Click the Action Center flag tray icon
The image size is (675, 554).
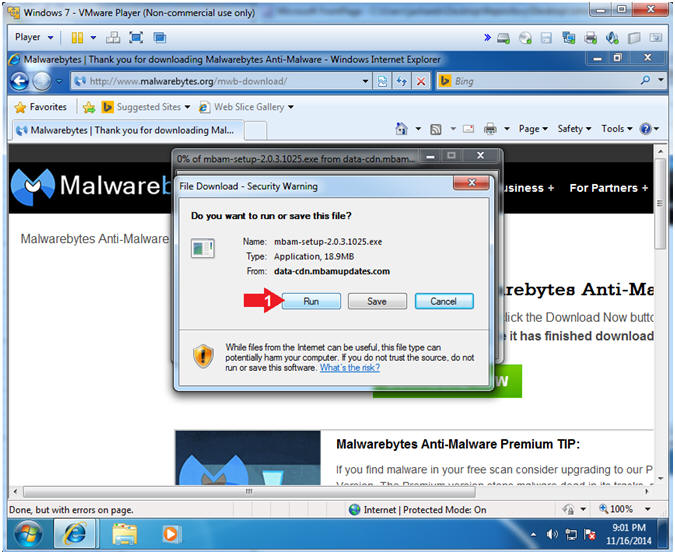pos(590,535)
